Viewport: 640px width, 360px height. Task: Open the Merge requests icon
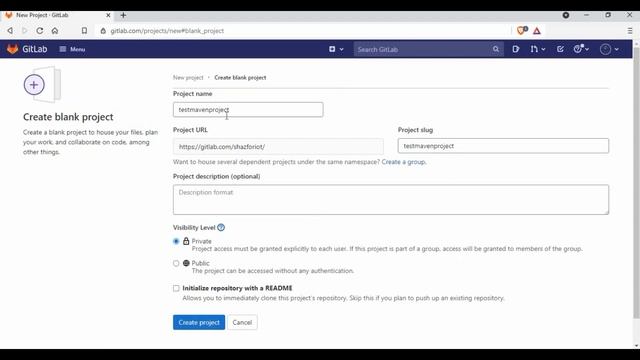point(534,49)
